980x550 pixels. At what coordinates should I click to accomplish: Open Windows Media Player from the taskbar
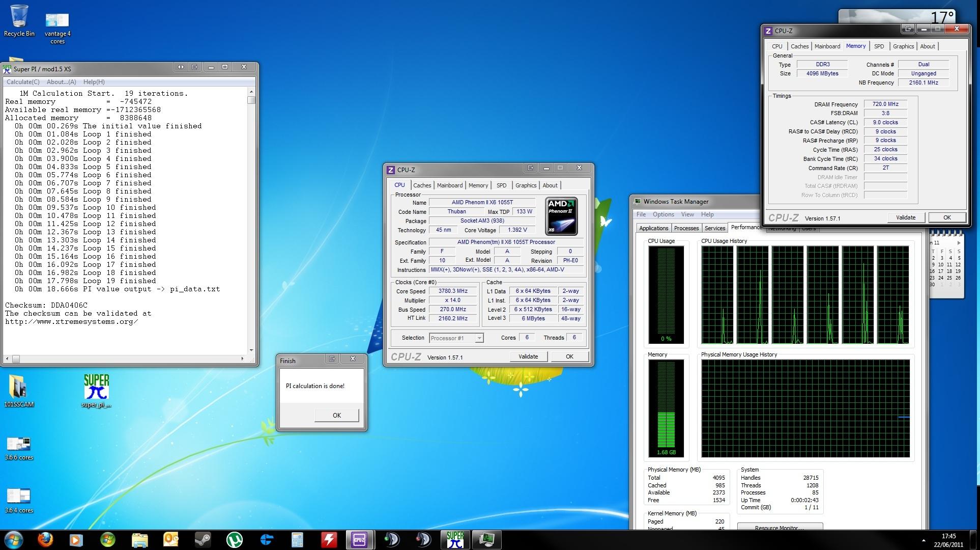[76, 540]
